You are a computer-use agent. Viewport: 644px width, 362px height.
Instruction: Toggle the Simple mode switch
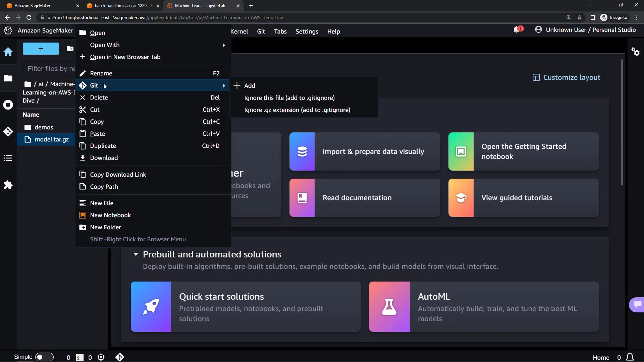click(44, 357)
